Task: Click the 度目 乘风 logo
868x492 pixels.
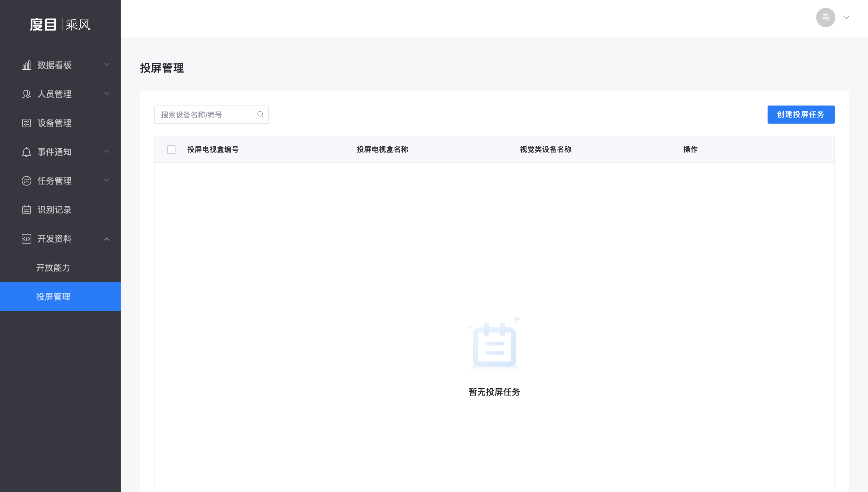Action: tap(60, 25)
